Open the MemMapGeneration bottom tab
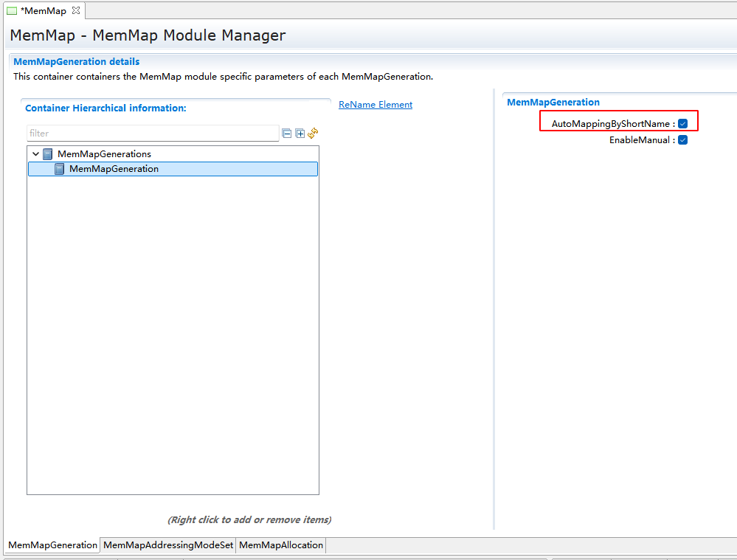This screenshot has height=560, width=737. 52,545
